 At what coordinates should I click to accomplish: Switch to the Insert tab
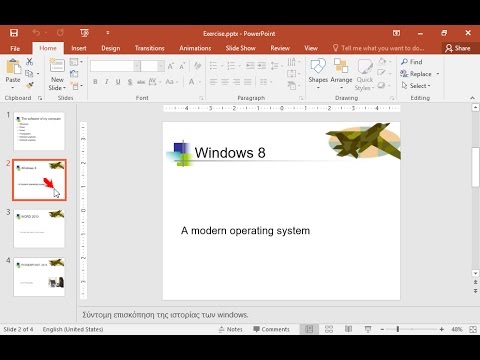[79, 48]
